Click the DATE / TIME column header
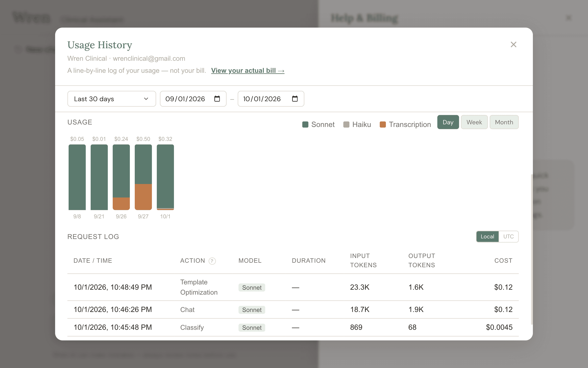Viewport: 588px width, 368px height. coord(93,261)
